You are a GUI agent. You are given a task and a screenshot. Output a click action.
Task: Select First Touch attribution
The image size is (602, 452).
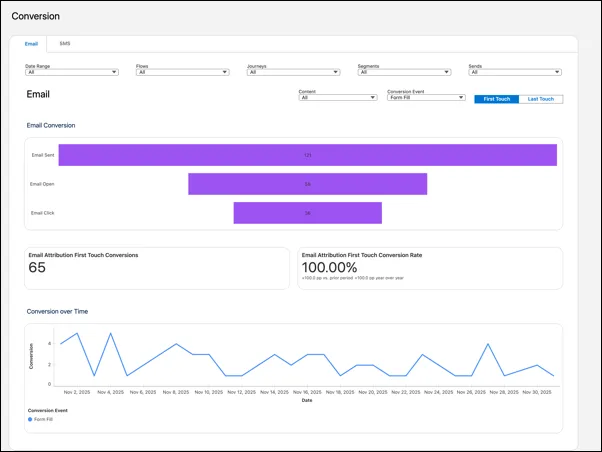click(x=496, y=99)
